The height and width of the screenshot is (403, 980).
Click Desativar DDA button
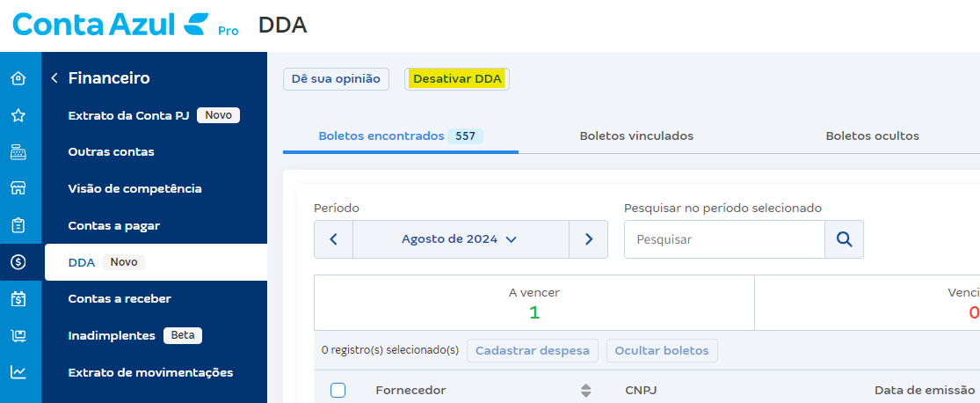pyautogui.click(x=457, y=79)
